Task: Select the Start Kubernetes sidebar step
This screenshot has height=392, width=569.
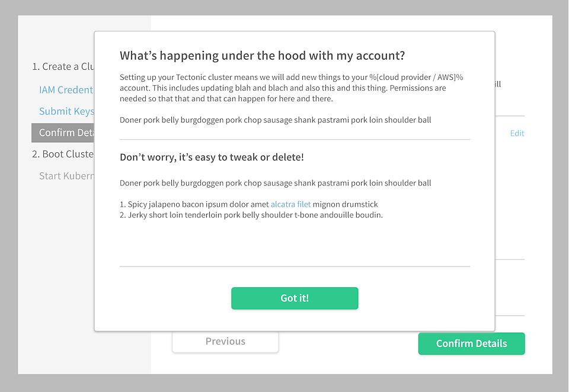Action: (66, 176)
